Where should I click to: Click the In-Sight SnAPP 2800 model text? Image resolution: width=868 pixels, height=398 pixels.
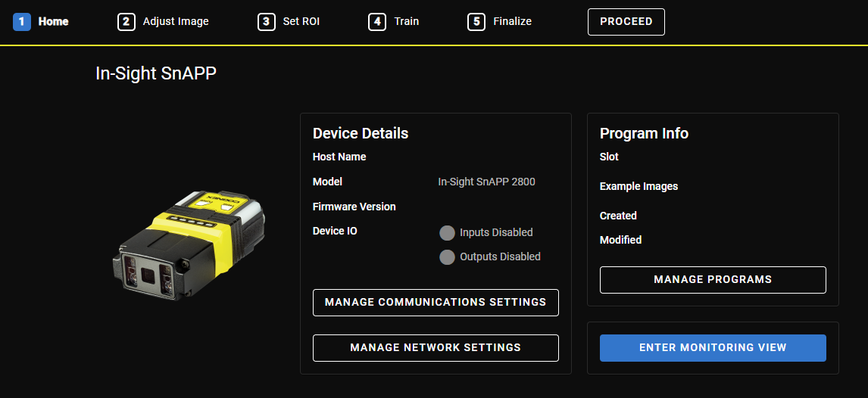pos(486,182)
